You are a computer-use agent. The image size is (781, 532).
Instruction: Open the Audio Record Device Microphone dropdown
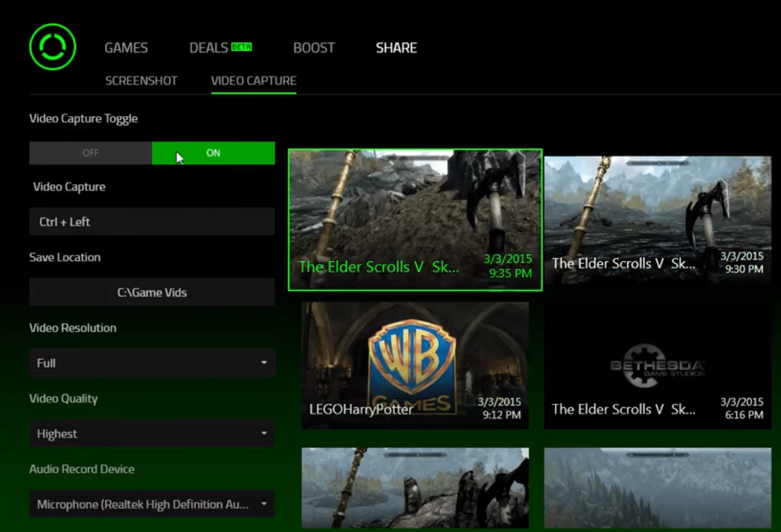coord(152,504)
